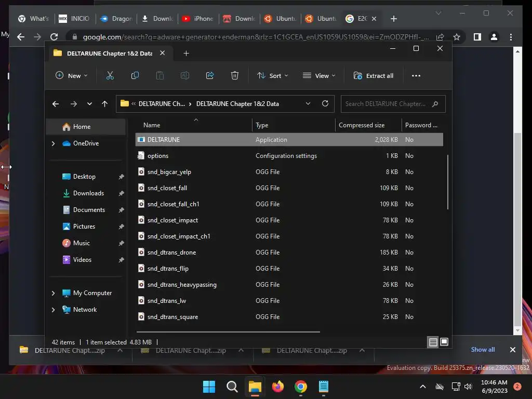The width and height of the screenshot is (532, 399).
Task: Go up one folder level
Action: 104,104
